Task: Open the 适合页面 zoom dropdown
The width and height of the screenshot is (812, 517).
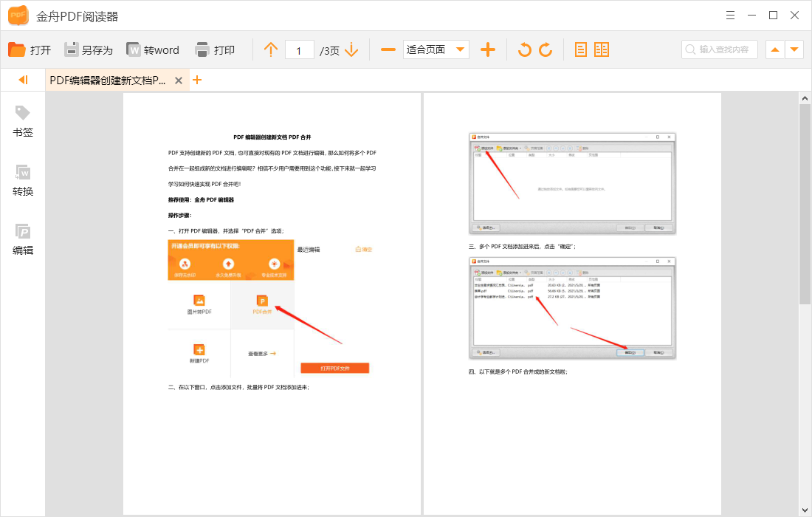Action: point(436,49)
